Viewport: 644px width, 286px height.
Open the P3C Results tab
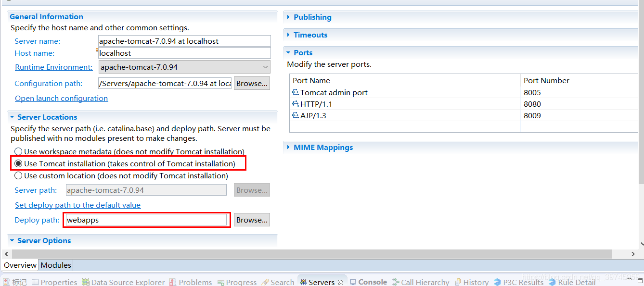[518, 282]
